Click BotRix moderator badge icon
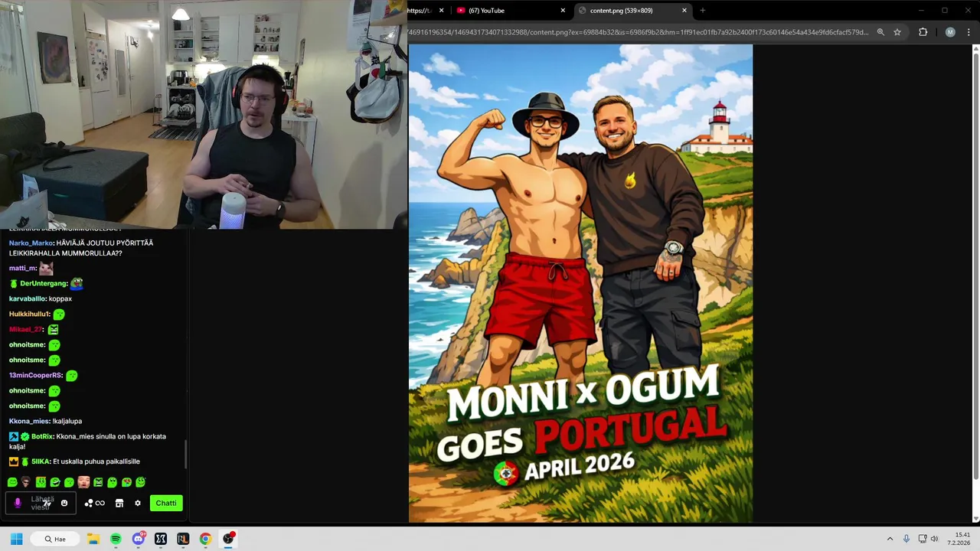The image size is (980, 551). pos(14,436)
